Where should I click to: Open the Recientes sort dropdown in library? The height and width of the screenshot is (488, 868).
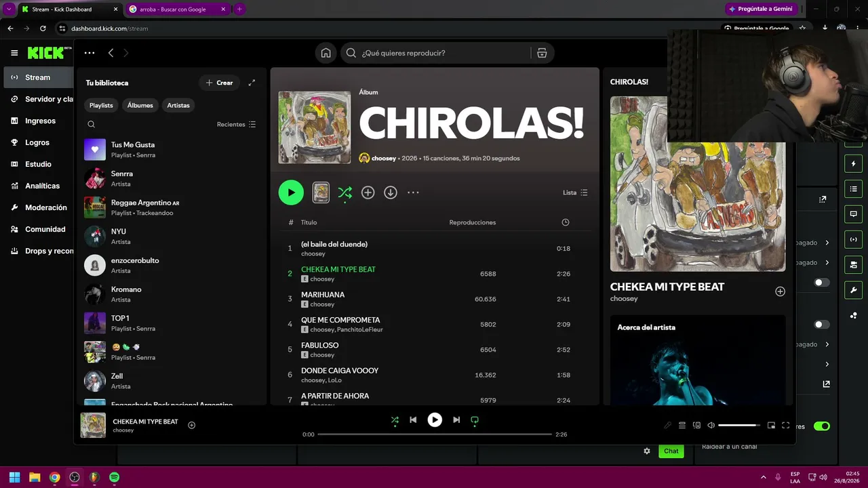tap(236, 124)
